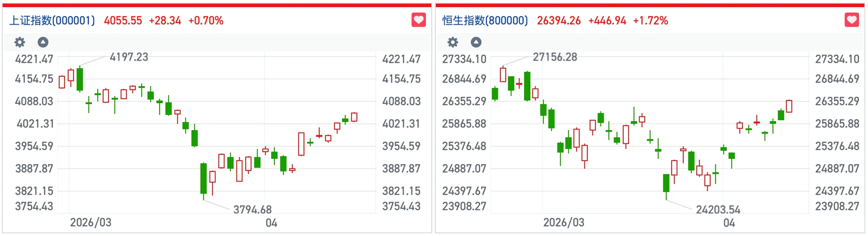Viewport: 868px width, 236px height.
Task: Collapse the Shanghai Composite chart panel
Action: click(x=43, y=42)
